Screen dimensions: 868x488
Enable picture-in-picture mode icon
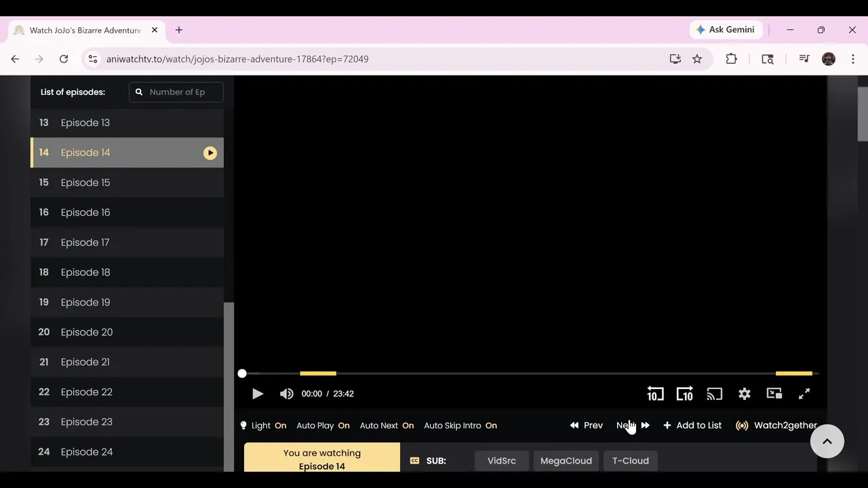tap(774, 394)
